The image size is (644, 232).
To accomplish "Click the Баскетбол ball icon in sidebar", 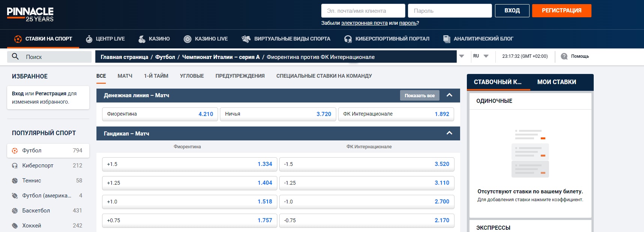I will 15,211.
